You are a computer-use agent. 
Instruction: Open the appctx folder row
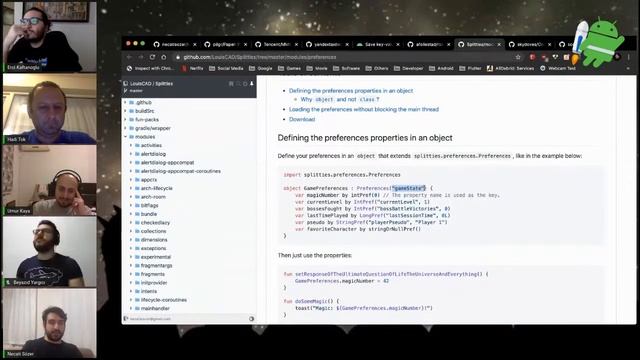pos(189,180)
